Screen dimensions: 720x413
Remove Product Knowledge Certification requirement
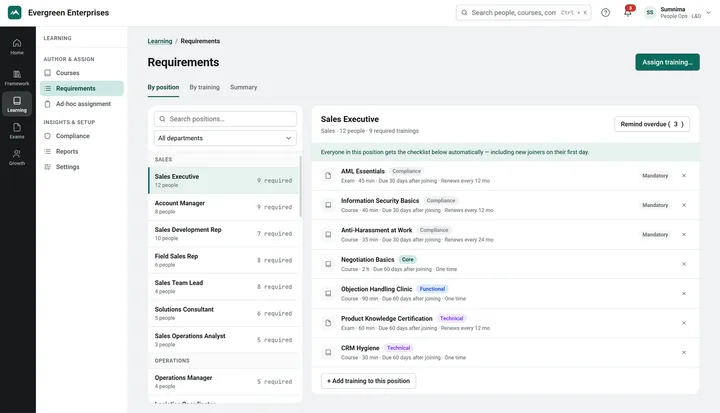click(x=684, y=323)
